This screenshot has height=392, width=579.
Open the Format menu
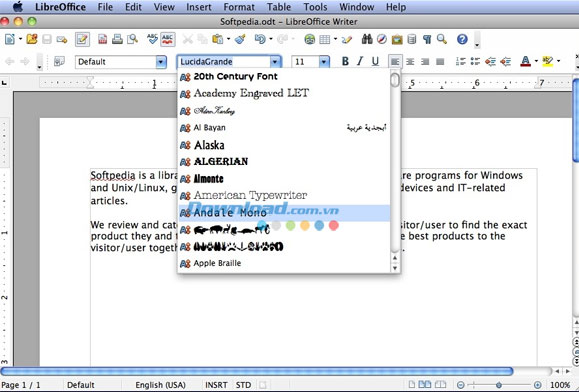click(x=239, y=7)
